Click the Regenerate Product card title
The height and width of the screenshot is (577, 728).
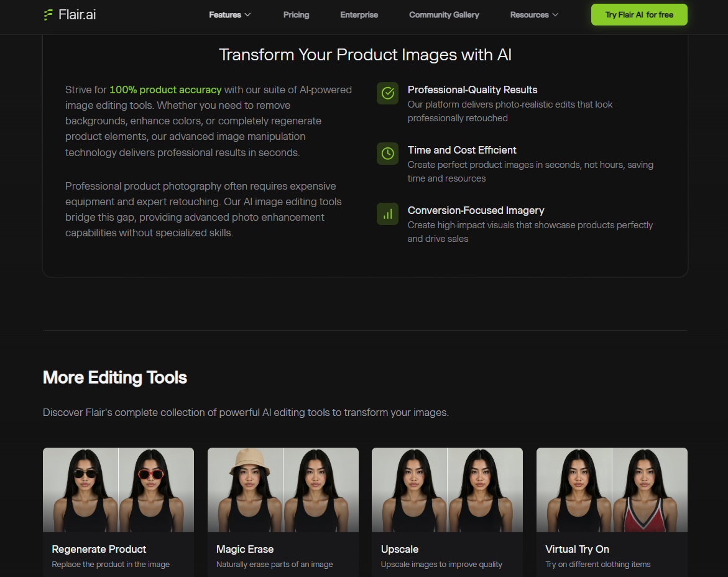[99, 549]
